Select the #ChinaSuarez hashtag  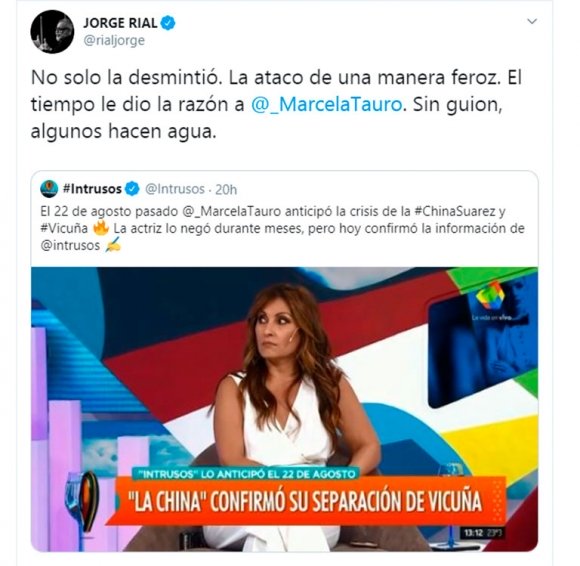pyautogui.click(x=455, y=211)
